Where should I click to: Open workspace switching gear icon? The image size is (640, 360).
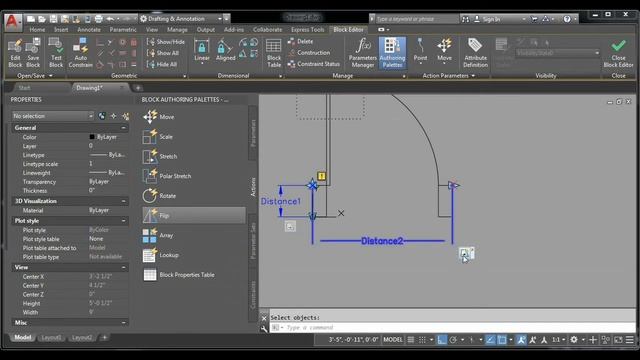click(x=574, y=340)
